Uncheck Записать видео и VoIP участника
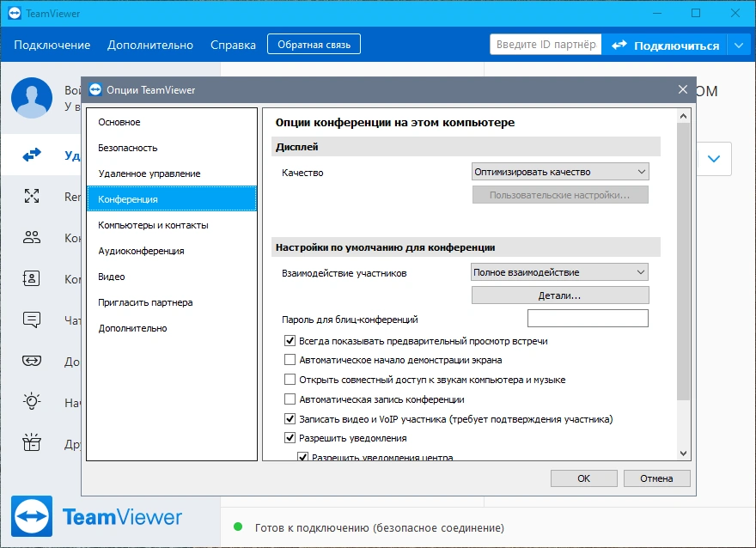The width and height of the screenshot is (756, 548). 290,419
